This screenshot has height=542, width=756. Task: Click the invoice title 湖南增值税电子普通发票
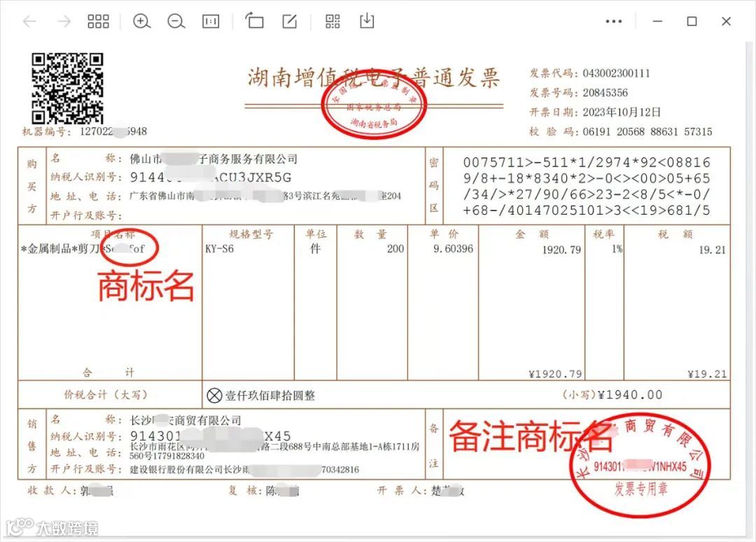pos(374,77)
